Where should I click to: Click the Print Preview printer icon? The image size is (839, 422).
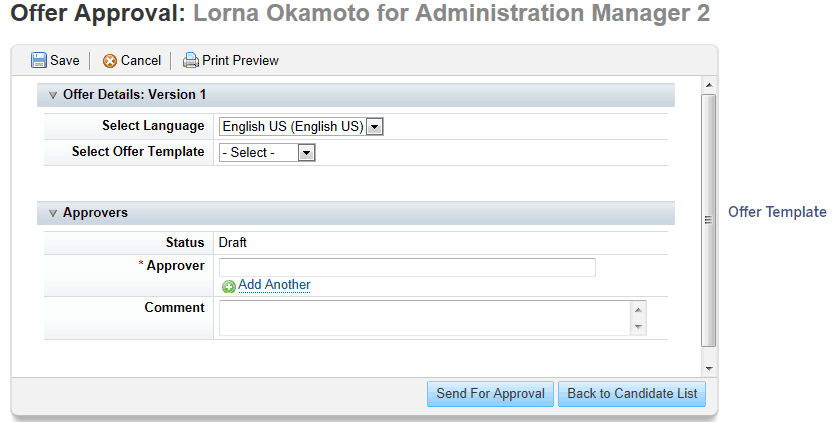[190, 60]
